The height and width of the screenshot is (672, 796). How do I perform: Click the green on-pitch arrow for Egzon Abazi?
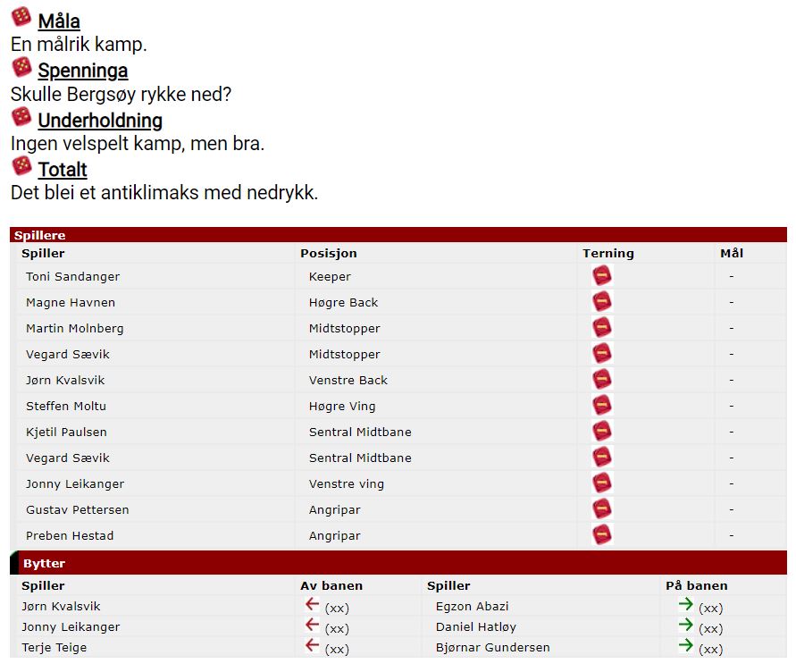686,605
